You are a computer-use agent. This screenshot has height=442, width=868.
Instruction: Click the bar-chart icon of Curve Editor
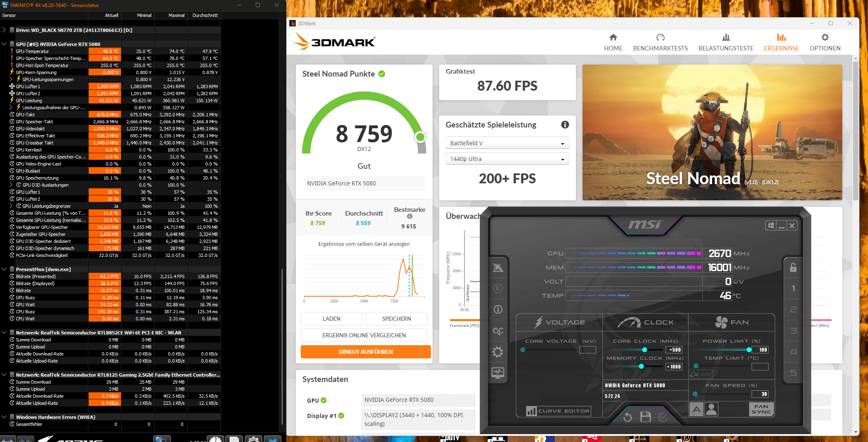coord(531,411)
